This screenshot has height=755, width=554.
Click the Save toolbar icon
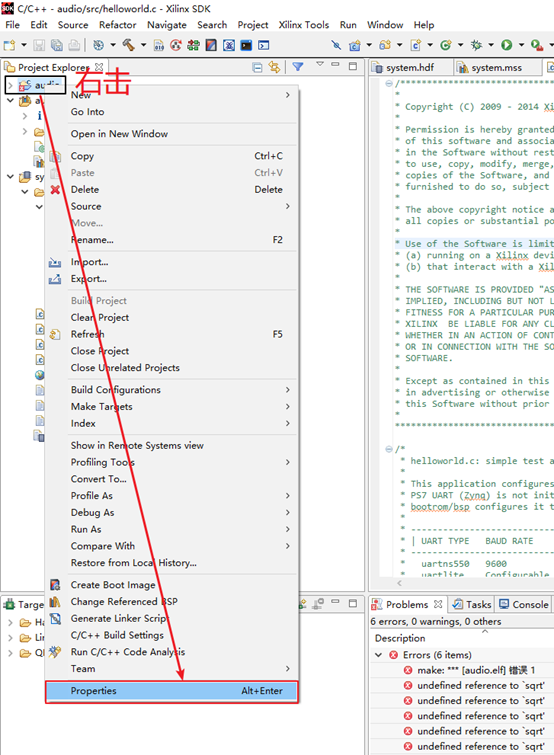tap(39, 45)
